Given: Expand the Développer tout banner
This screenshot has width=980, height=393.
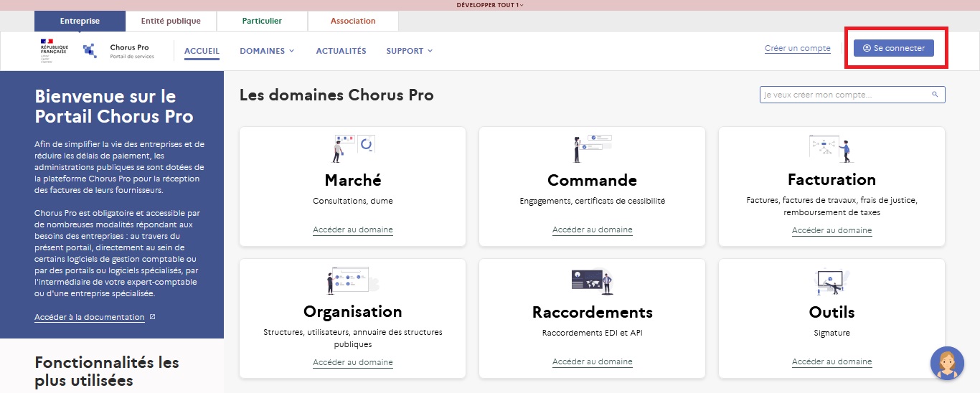Looking at the screenshot, I should coord(490,5).
